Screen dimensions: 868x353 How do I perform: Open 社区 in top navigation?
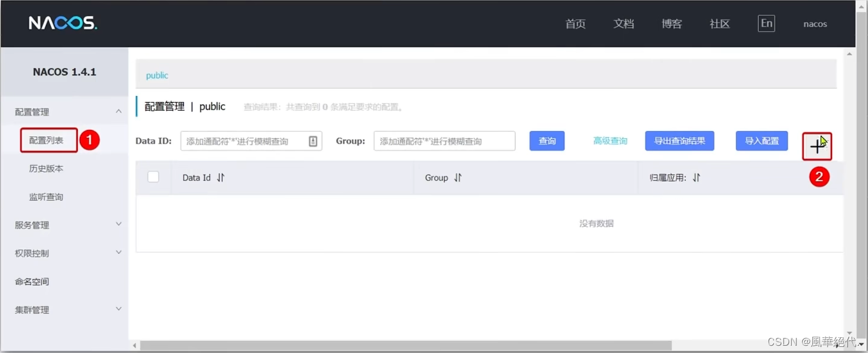click(x=720, y=24)
